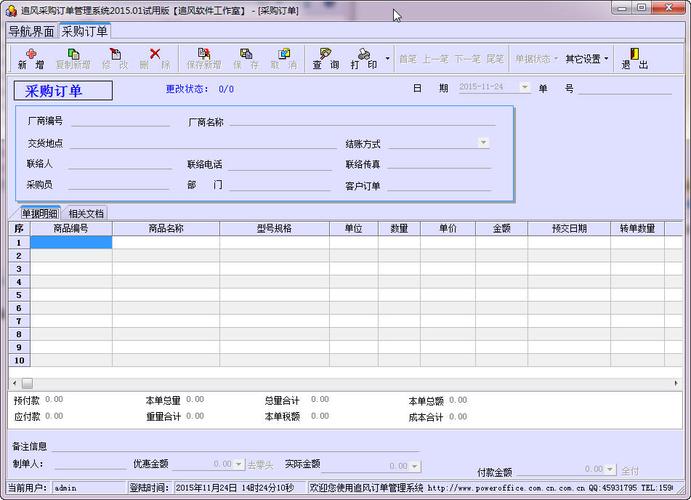Switch to the 导航界面 tab
Image resolution: width=691 pixels, height=500 pixels.
(32, 31)
